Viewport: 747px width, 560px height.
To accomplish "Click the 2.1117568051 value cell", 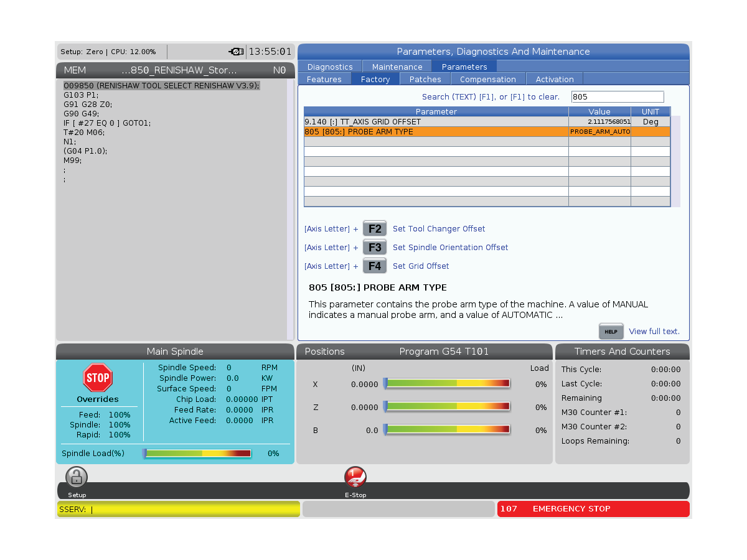I will (599, 122).
